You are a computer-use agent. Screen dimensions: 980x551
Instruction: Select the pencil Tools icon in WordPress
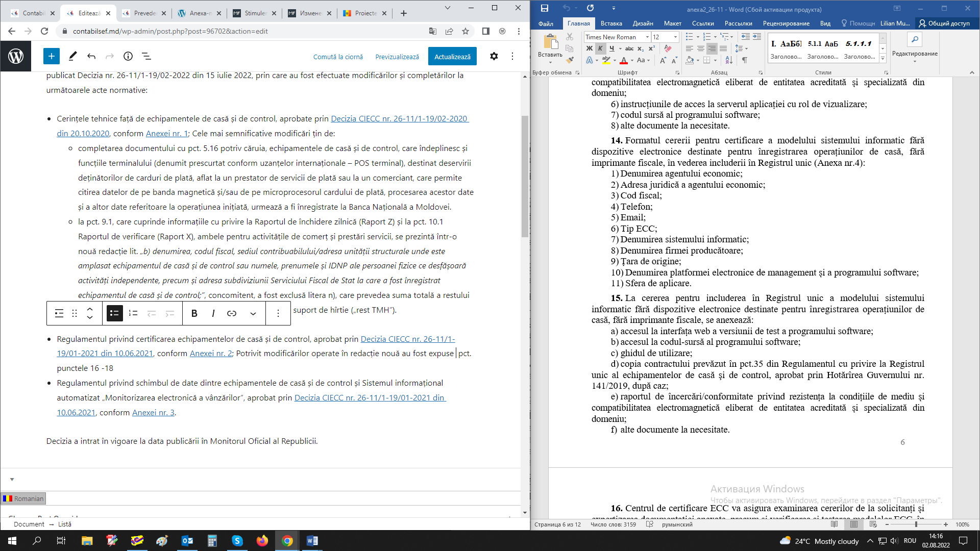click(x=72, y=56)
